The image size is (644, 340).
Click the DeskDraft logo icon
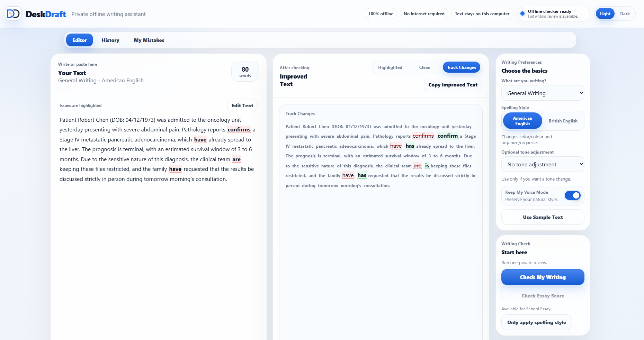point(13,14)
